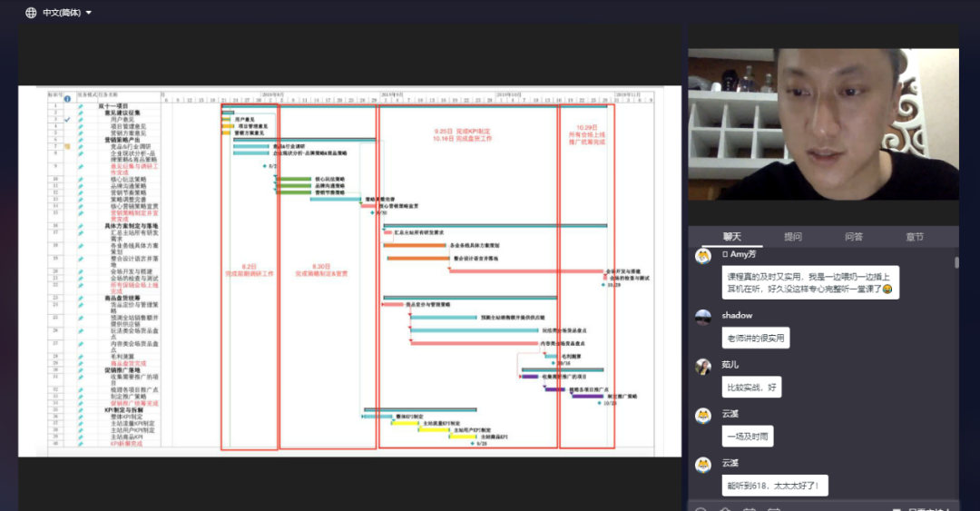
Task: Click the 8.2日 完成前期调研工作 milestone note
Action: click(250, 270)
